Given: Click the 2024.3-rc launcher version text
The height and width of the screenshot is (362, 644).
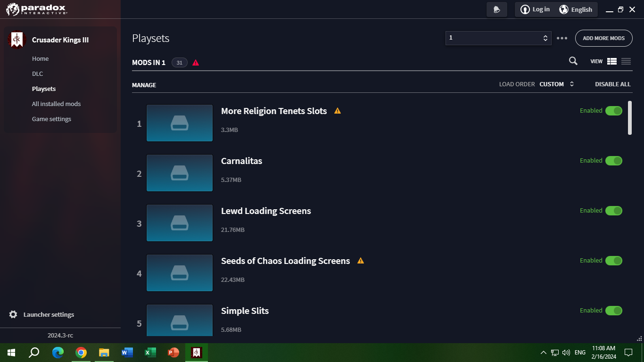Looking at the screenshot, I should pyautogui.click(x=60, y=336).
